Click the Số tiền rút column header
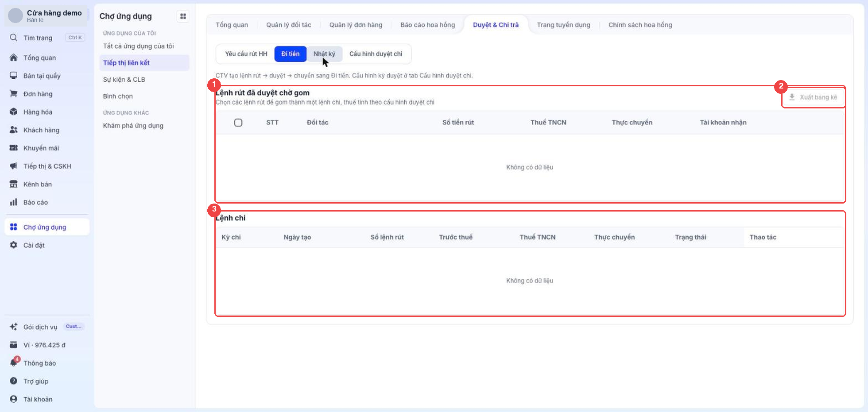The height and width of the screenshot is (412, 868). tap(458, 123)
